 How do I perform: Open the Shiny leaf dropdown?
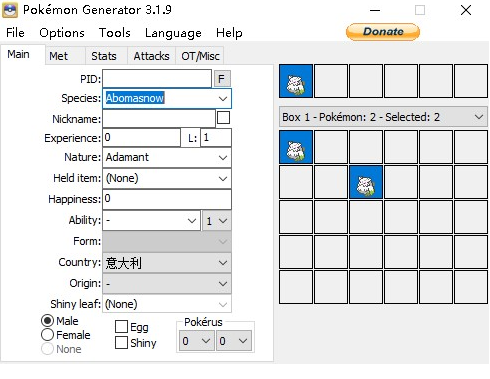pyautogui.click(x=167, y=304)
